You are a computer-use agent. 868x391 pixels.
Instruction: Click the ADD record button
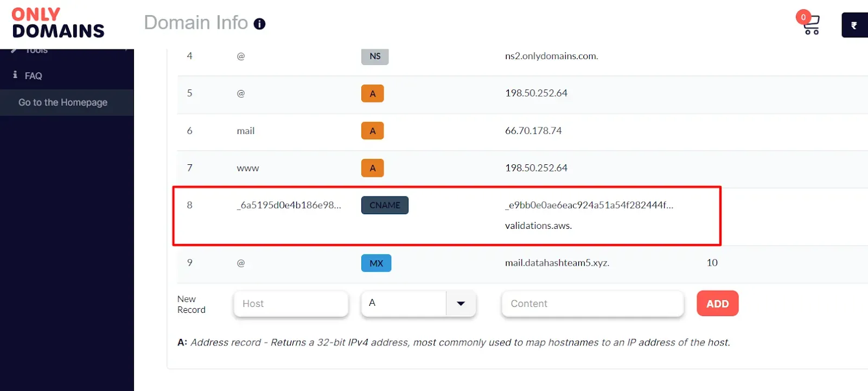(717, 304)
